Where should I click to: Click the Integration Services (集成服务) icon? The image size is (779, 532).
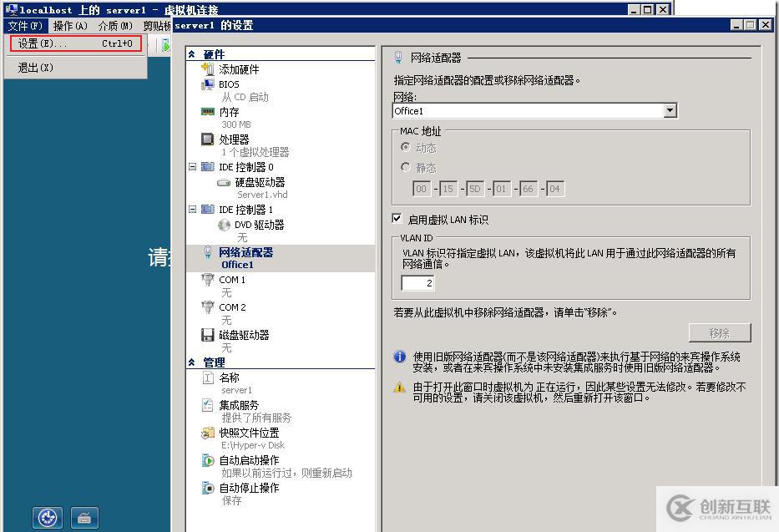click(208, 405)
